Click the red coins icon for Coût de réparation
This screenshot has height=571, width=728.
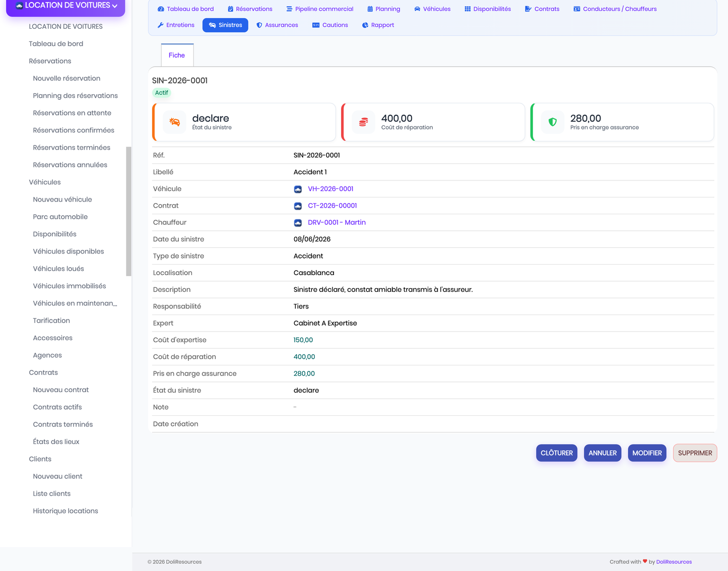point(363,122)
